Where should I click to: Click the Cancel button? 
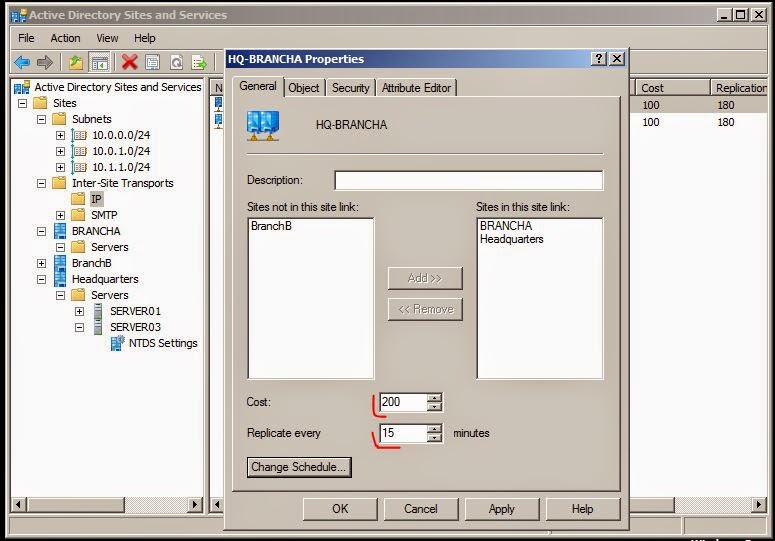[x=421, y=509]
